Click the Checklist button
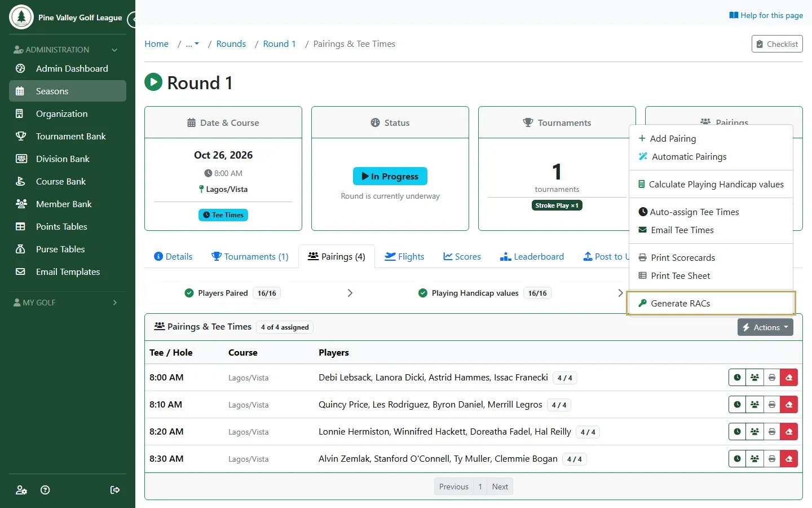 pyautogui.click(x=777, y=44)
